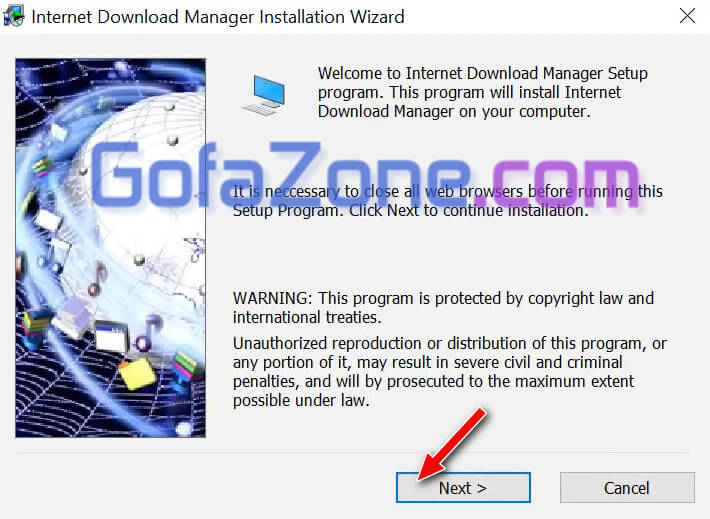Click the close all web browsers paragraph
Screen dimensions: 710x519
(448, 201)
